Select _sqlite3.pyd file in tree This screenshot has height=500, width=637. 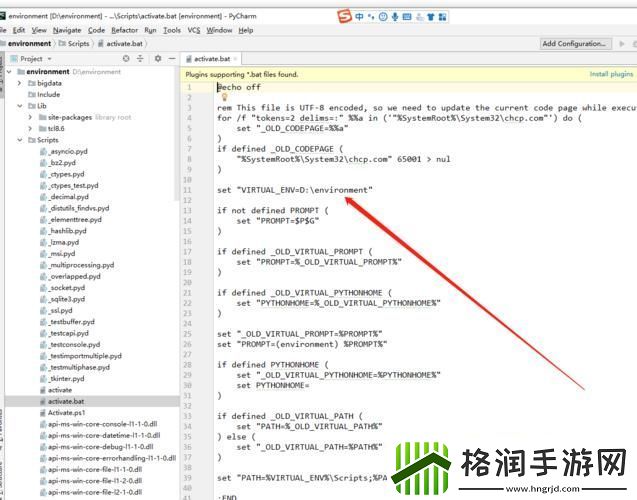[x=67, y=298]
